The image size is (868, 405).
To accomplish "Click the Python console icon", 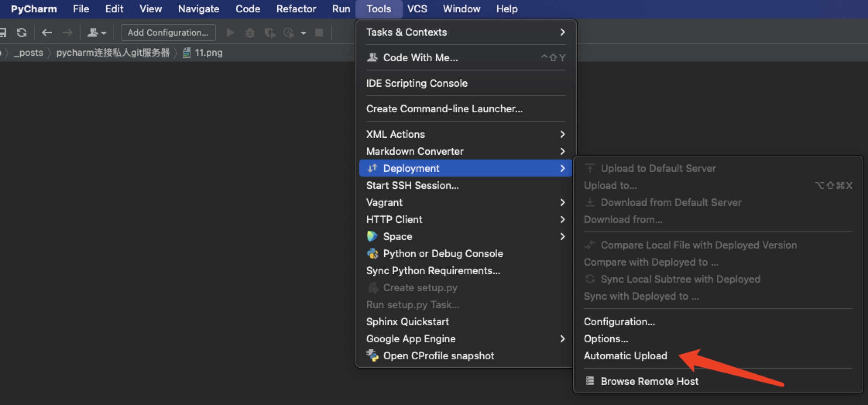I will point(372,254).
